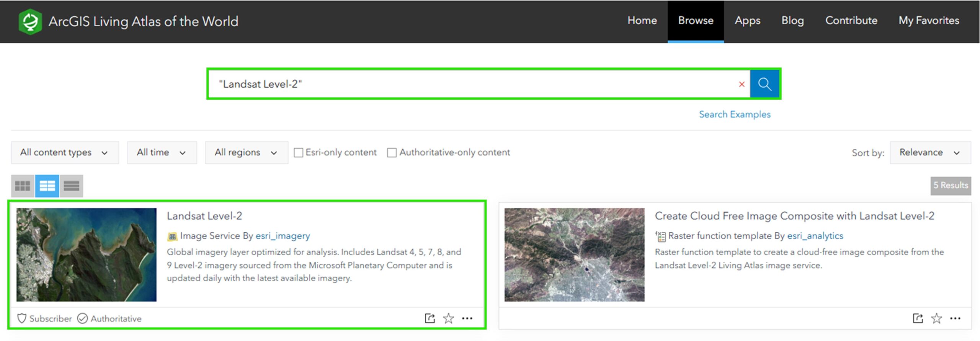980x341 pixels.
Task: Open more options for Landsat Level-2 item
Action: [x=467, y=318]
